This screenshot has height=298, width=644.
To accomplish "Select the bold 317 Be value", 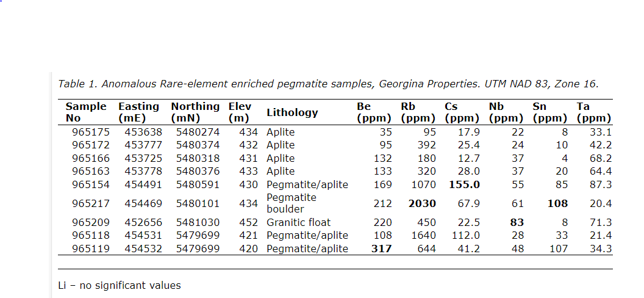I will (x=381, y=249).
